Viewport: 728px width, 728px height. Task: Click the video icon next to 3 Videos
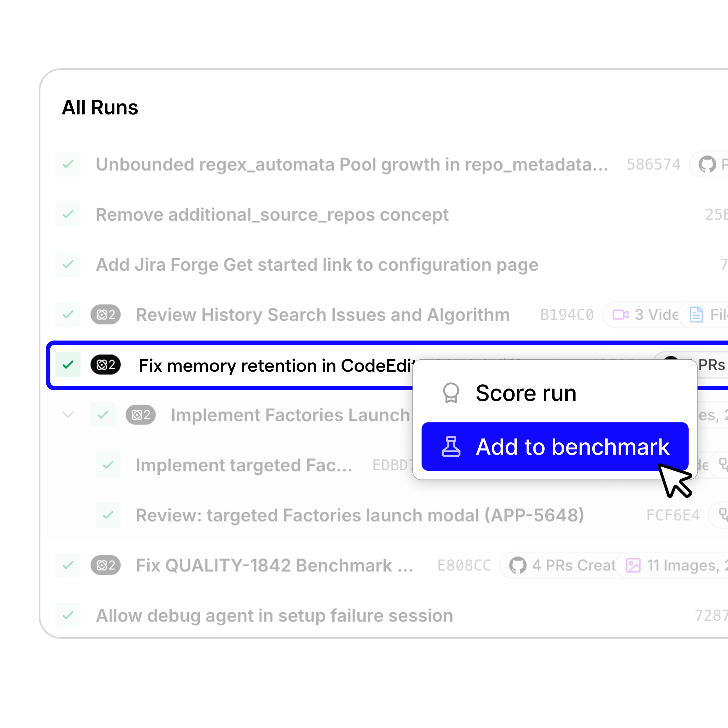click(x=620, y=314)
